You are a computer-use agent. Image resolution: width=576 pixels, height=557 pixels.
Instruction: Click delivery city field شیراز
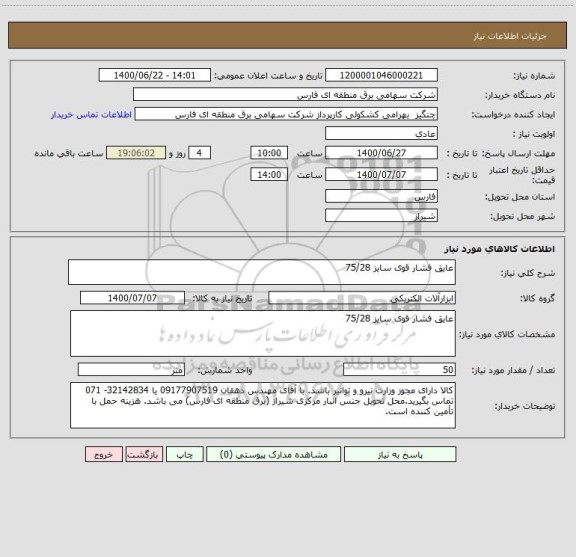(381, 215)
